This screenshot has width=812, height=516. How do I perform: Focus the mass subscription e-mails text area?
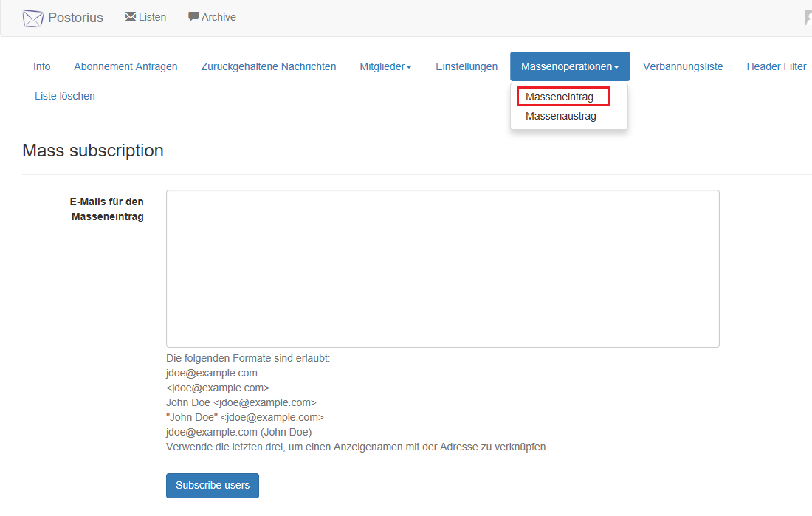tap(442, 268)
